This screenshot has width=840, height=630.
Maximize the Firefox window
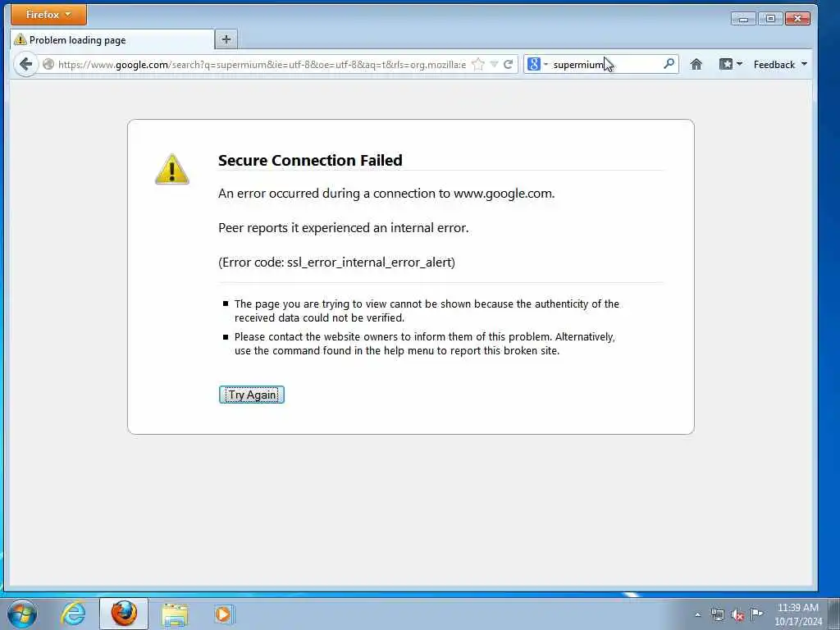[x=770, y=19]
